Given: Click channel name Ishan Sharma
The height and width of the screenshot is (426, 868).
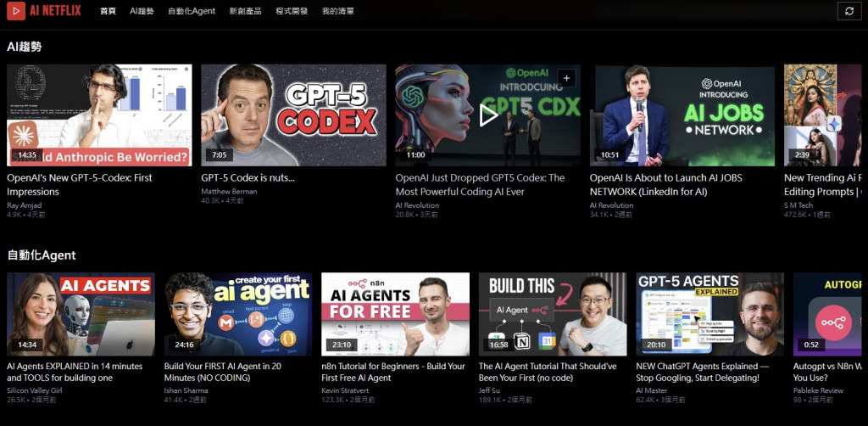Looking at the screenshot, I should click(186, 390).
